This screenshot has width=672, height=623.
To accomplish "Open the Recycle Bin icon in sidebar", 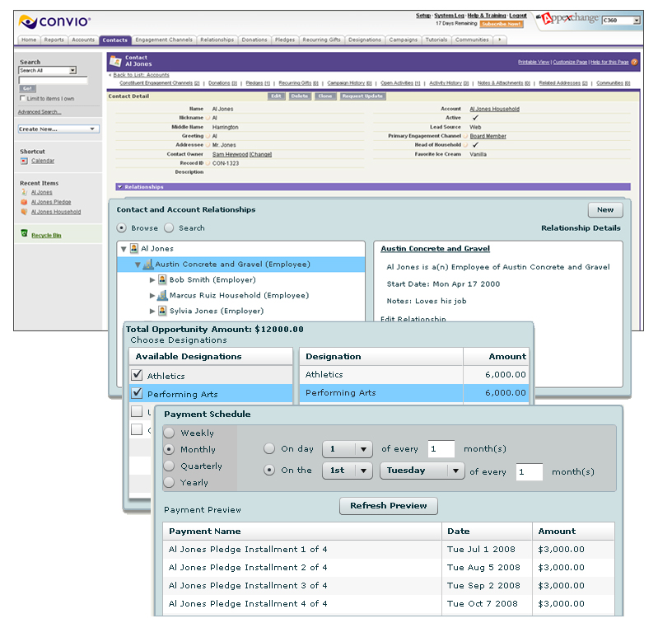I will coord(24,235).
